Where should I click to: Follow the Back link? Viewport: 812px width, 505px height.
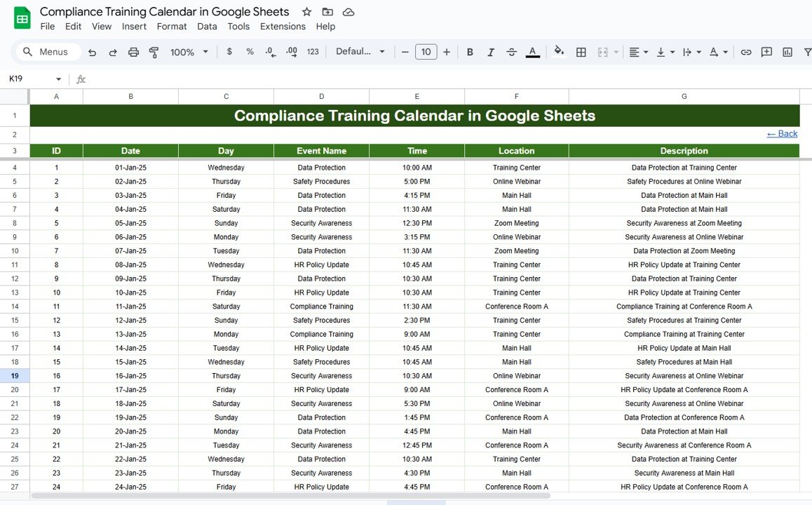click(x=782, y=134)
